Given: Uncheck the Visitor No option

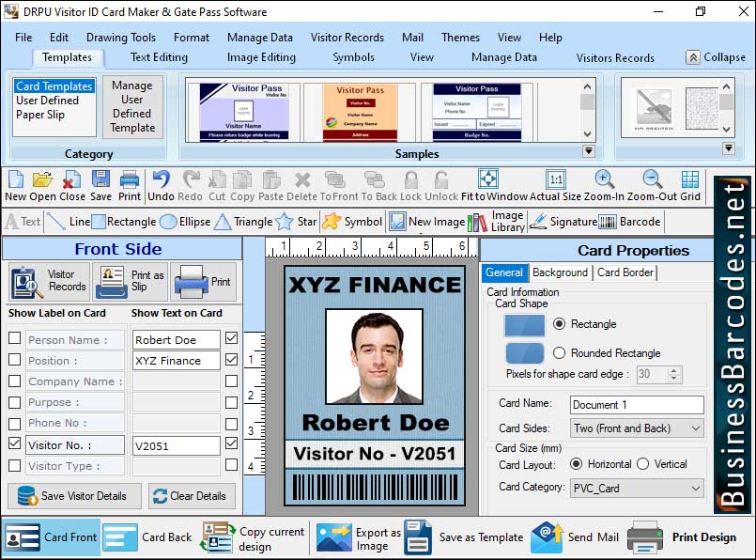Looking at the screenshot, I should [x=13, y=444].
